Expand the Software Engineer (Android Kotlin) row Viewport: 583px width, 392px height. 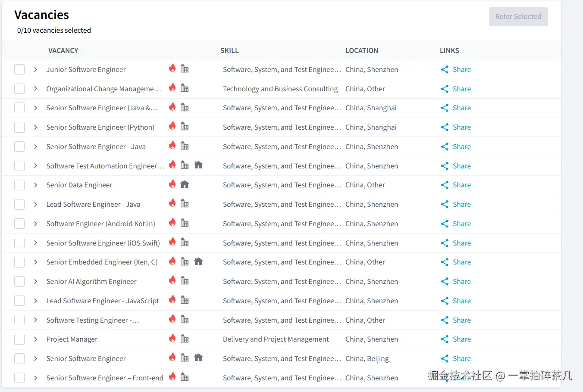[35, 224]
